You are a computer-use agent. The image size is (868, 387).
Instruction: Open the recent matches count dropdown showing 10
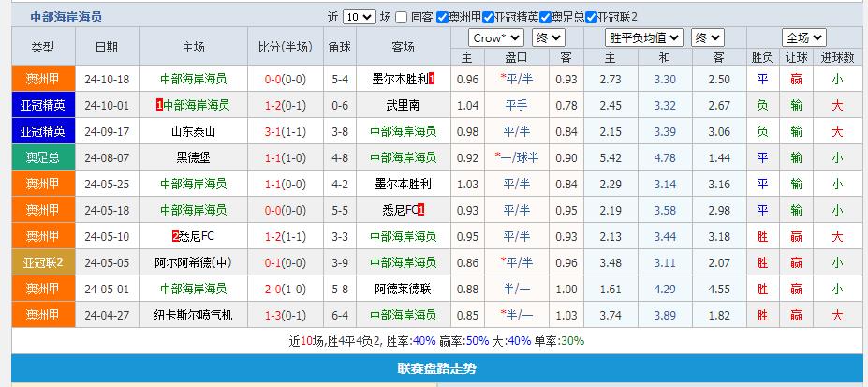click(359, 17)
